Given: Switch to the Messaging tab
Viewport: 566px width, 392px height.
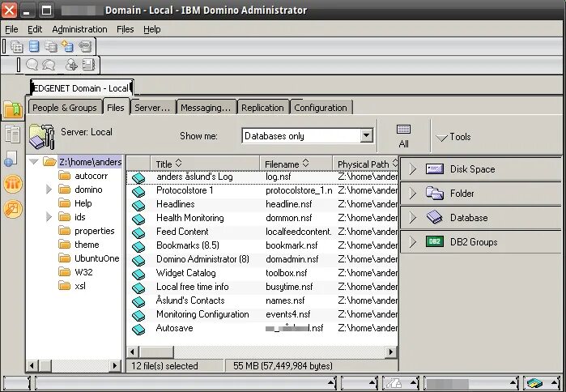Looking at the screenshot, I should coord(206,108).
